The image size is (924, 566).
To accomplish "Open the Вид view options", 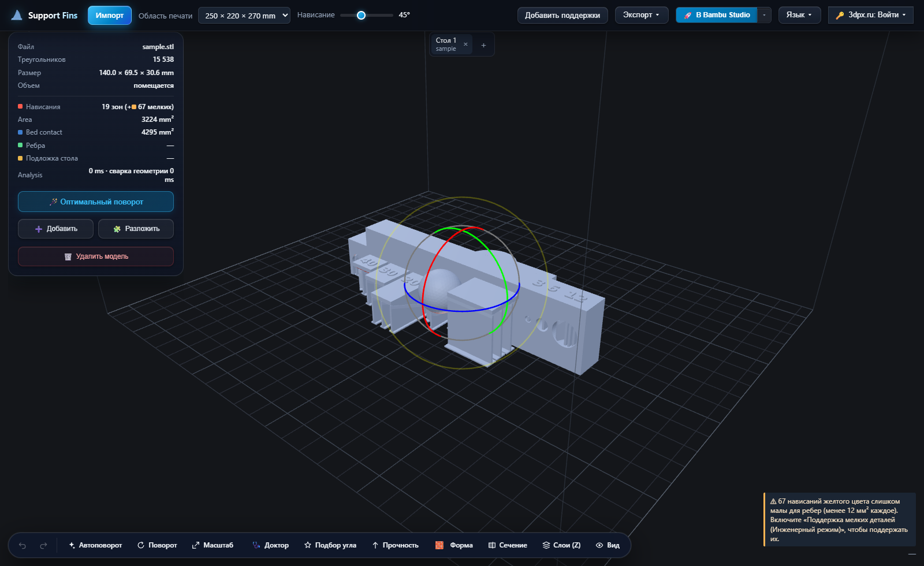I will click(x=608, y=545).
